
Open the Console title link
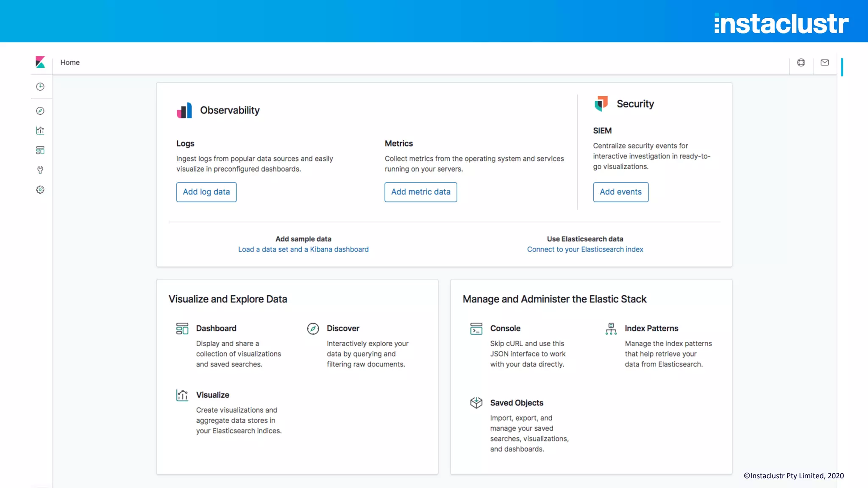505,328
